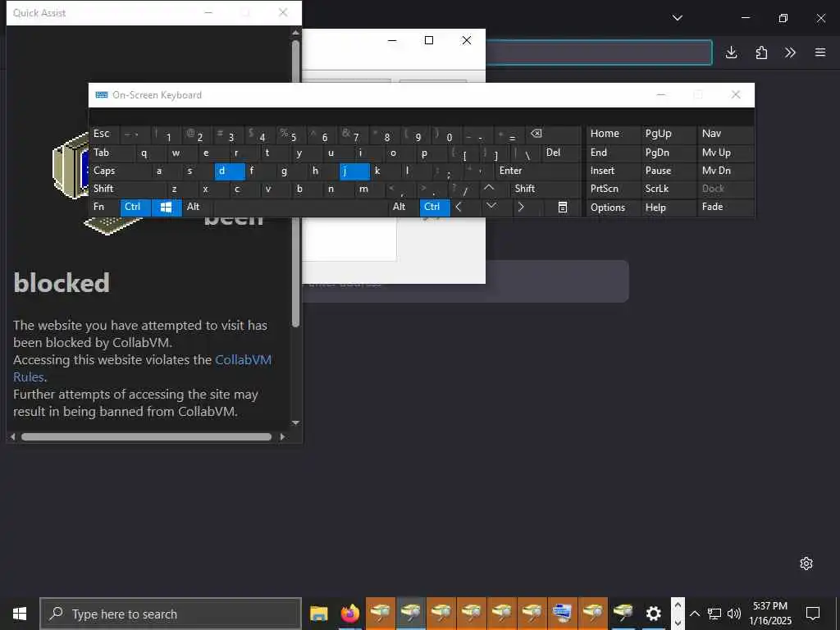The height and width of the screenshot is (630, 840).
Task: Click the right arrow key on the On-Screen Keyboard
Action: (521, 207)
